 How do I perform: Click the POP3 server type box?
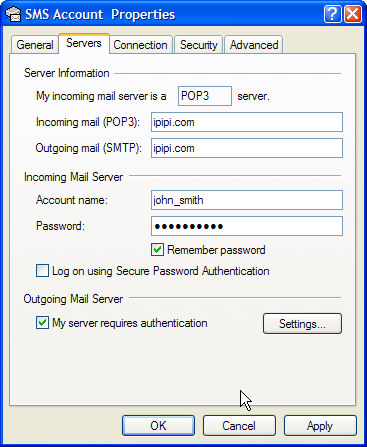pos(205,96)
